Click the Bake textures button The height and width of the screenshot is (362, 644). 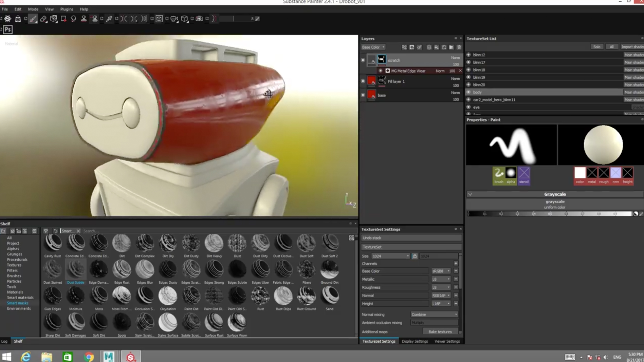click(440, 332)
